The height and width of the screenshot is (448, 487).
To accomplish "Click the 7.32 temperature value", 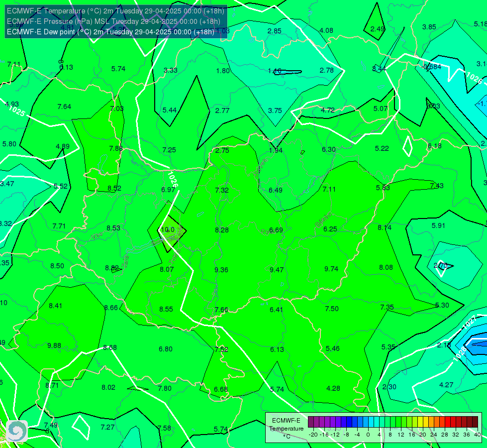I will [222, 190].
